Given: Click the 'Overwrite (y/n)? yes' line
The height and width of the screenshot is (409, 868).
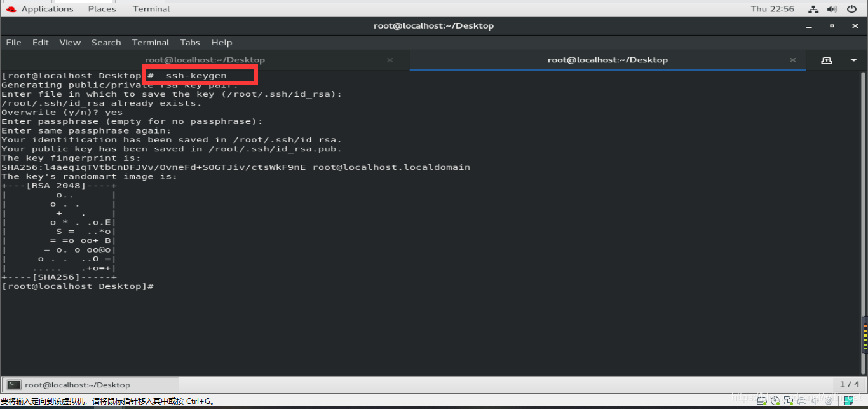Looking at the screenshot, I should [x=62, y=113].
